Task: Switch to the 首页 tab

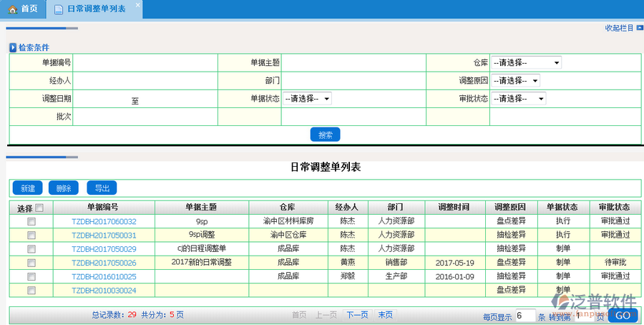Action: click(x=23, y=9)
